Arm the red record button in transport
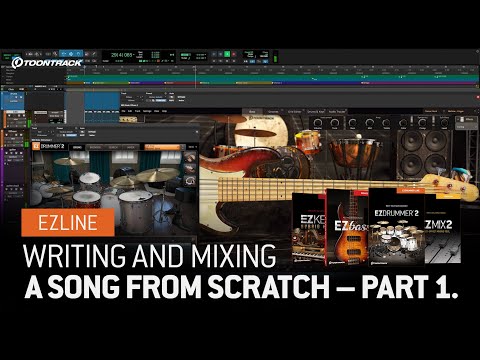This screenshot has width=480, height=360. [x=234, y=54]
